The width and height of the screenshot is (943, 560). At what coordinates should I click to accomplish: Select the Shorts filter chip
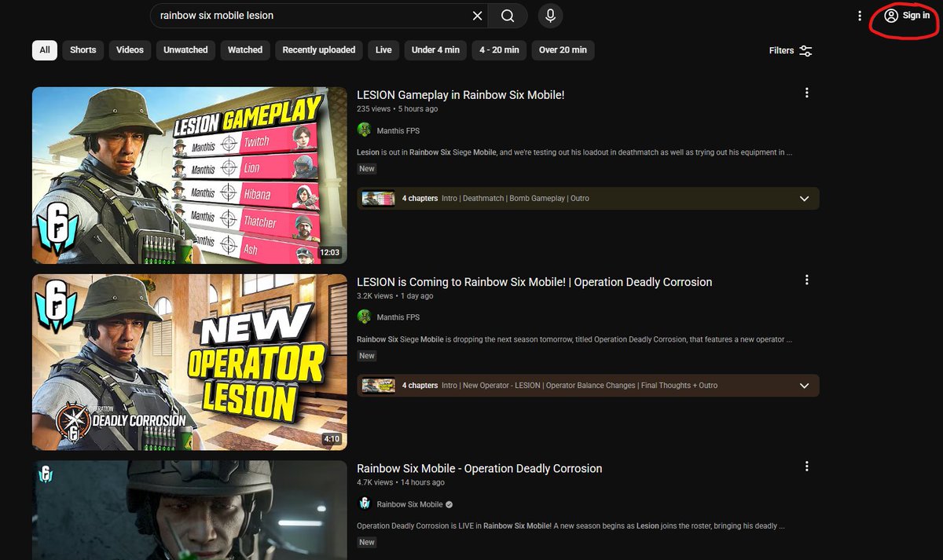(83, 50)
